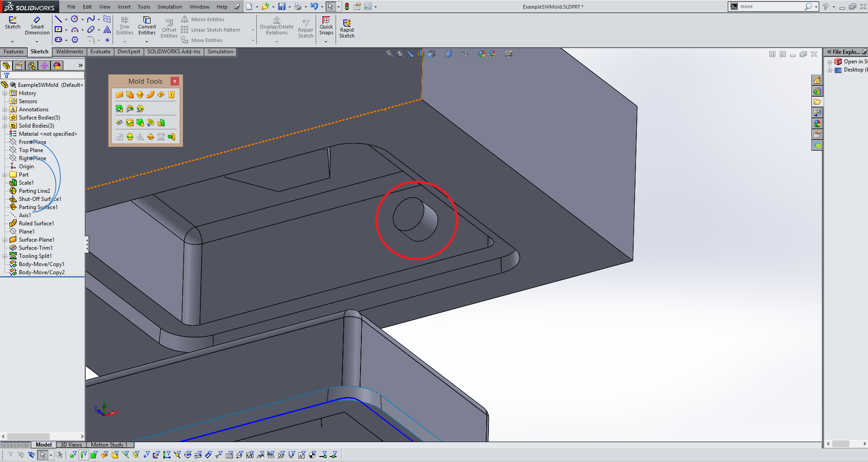This screenshot has width=868, height=462.
Task: Select the Spline sketch tool
Action: coord(91,19)
